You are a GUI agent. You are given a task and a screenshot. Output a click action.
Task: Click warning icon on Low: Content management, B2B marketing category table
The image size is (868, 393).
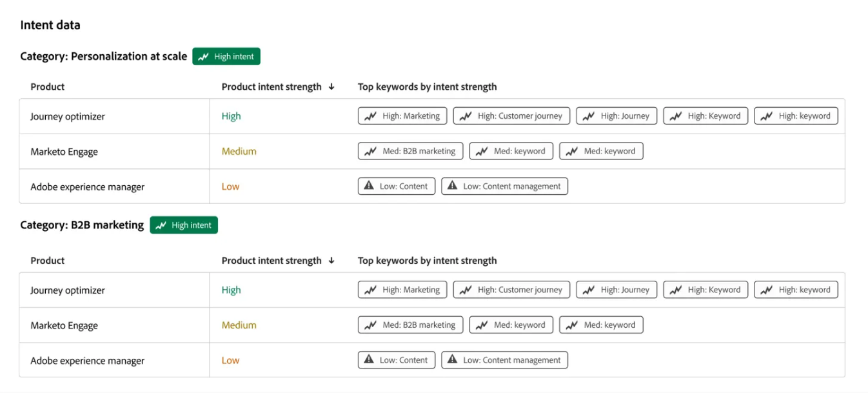tap(453, 359)
